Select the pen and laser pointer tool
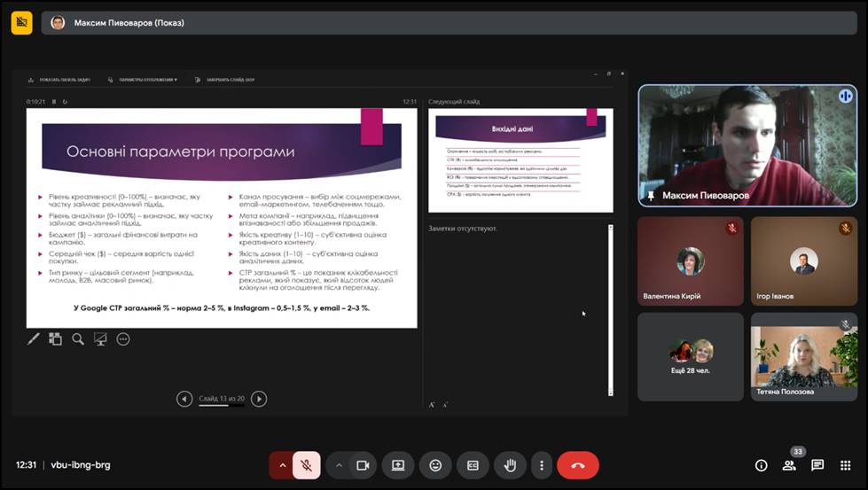Image resolution: width=868 pixels, height=490 pixels. (34, 338)
